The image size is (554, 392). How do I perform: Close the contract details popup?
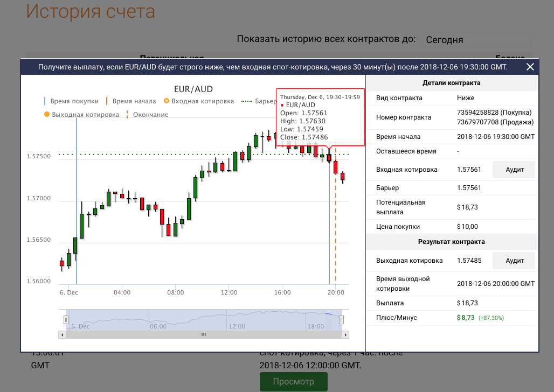click(x=530, y=67)
